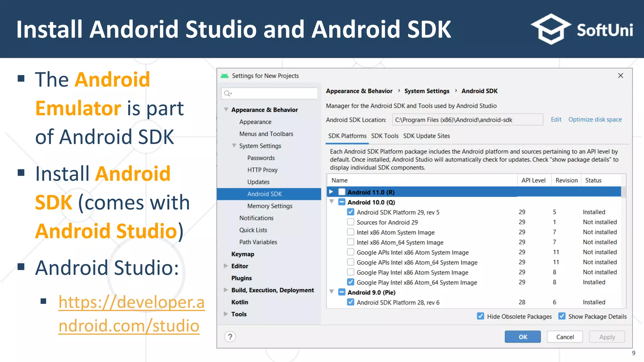Uncheck Android SDK Platform 28, rev 6
Image resolution: width=644 pixels, height=362 pixels.
coord(351,302)
